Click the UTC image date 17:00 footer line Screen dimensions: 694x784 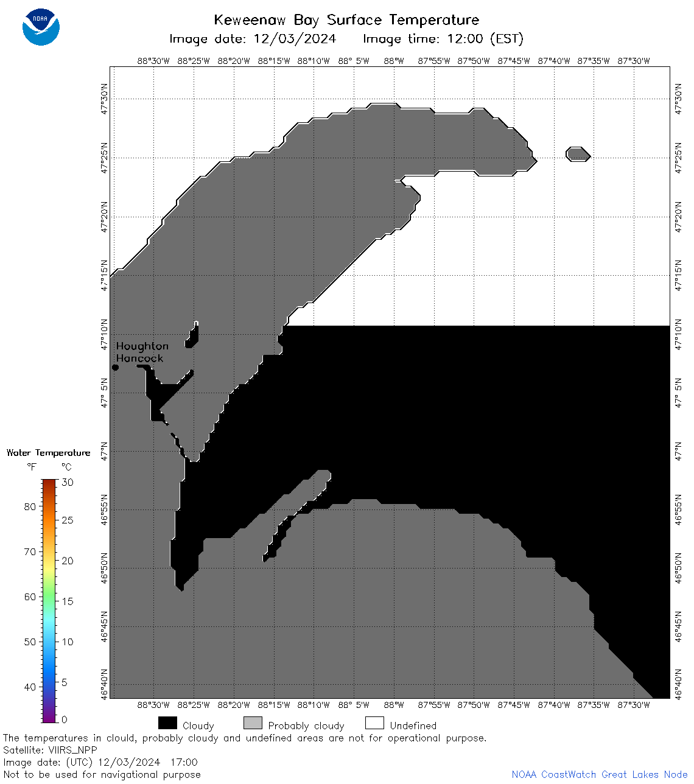100,762
